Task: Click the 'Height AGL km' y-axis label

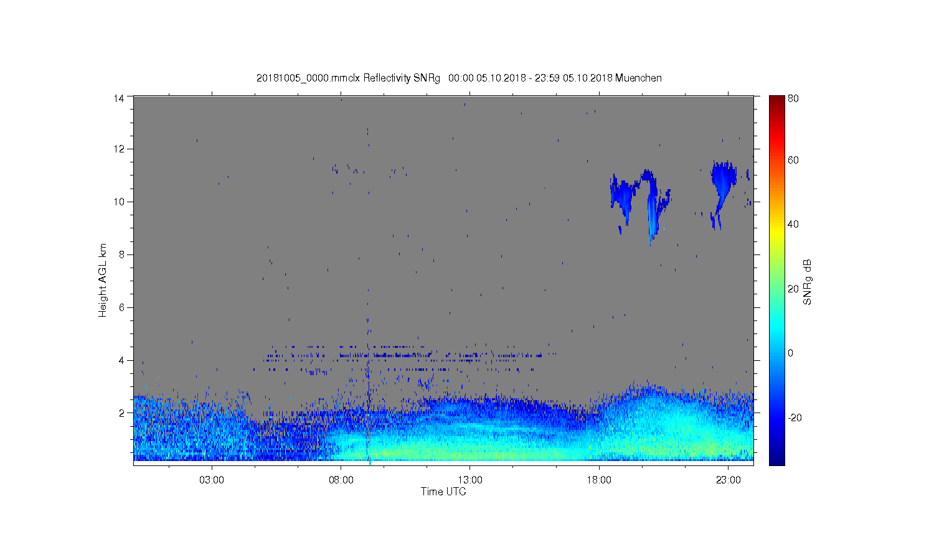Action: coord(103,280)
